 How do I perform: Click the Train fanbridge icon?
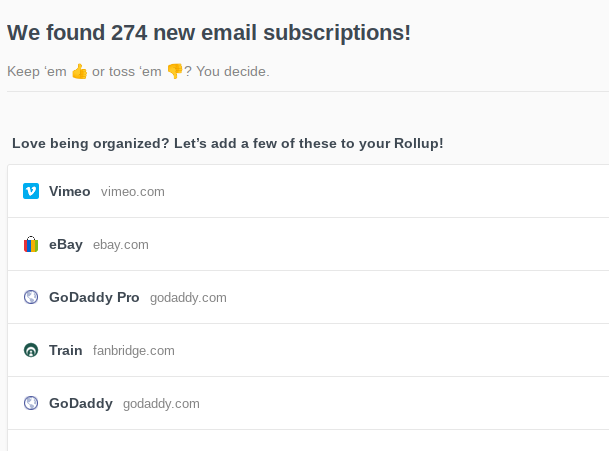pos(31,350)
